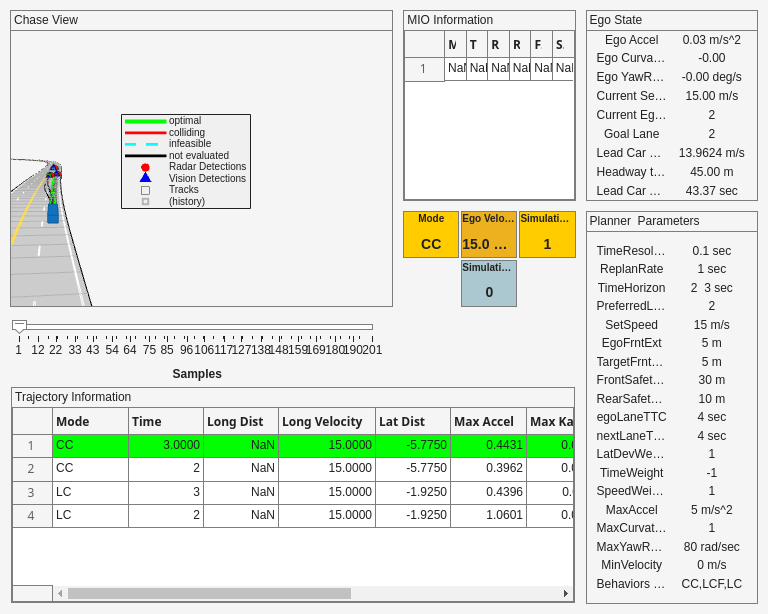Image resolution: width=768 pixels, height=614 pixels.
Task: Select row 3 in the trajectory table
Action: (32, 493)
